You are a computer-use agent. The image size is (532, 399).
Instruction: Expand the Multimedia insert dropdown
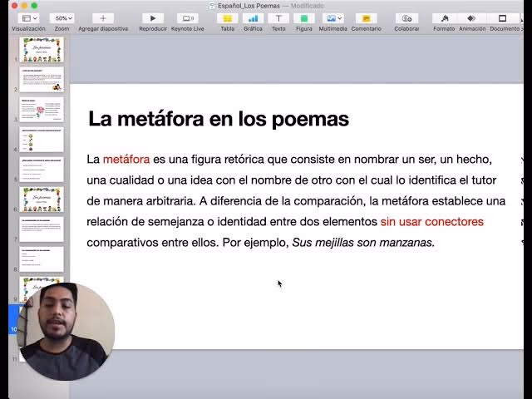click(x=333, y=18)
